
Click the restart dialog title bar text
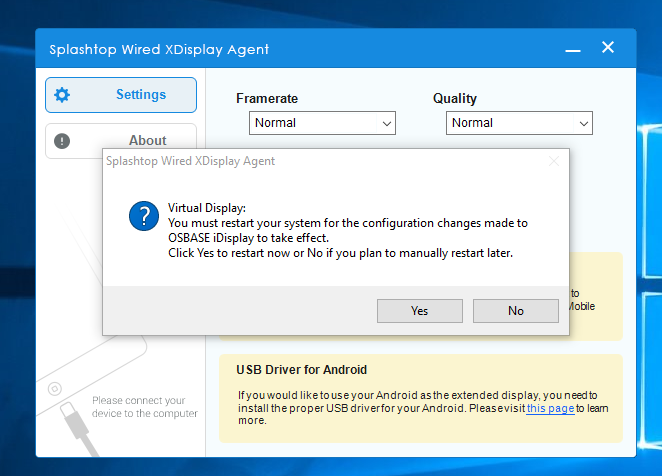pos(190,161)
